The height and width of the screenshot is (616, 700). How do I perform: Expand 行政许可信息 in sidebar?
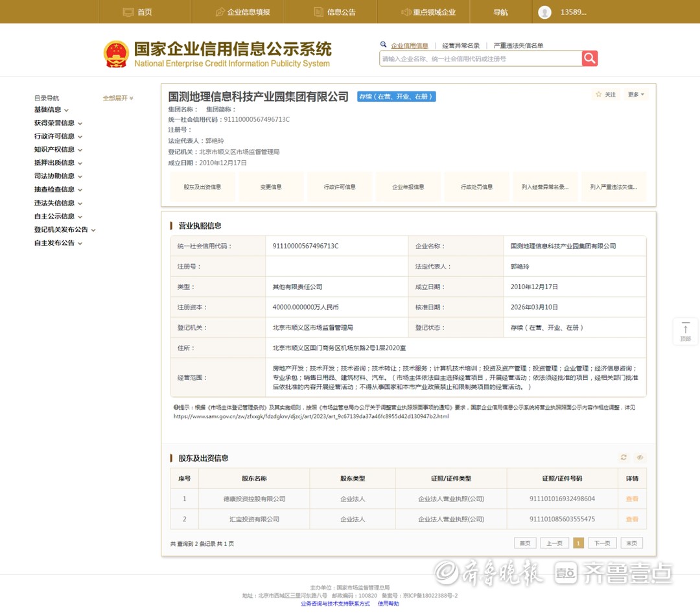(x=58, y=136)
